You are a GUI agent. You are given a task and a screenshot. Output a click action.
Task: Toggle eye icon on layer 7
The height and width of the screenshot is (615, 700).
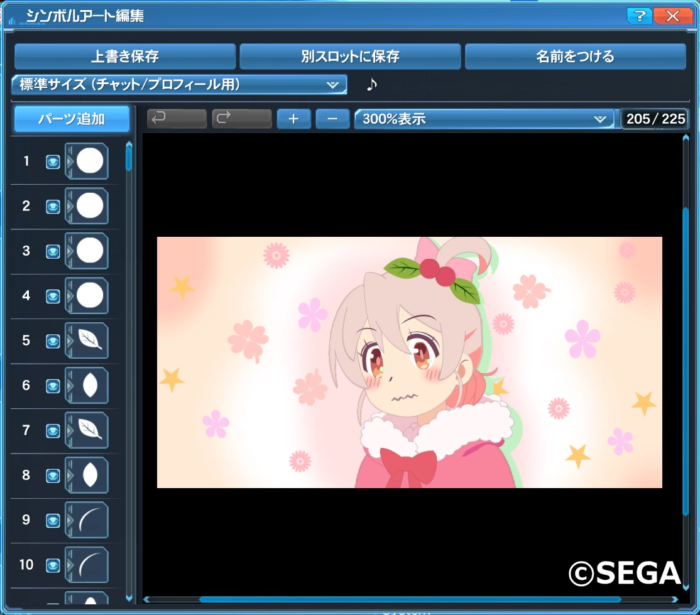click(x=53, y=431)
